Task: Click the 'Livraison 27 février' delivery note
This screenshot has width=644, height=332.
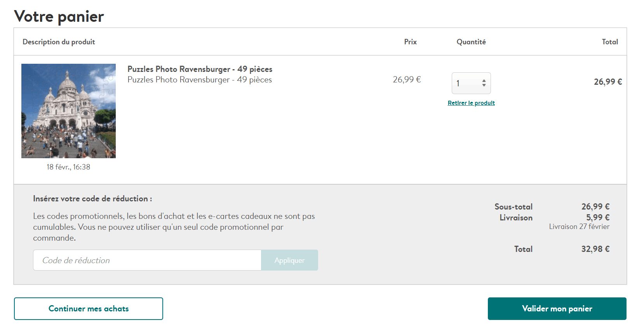Action: pyautogui.click(x=579, y=227)
